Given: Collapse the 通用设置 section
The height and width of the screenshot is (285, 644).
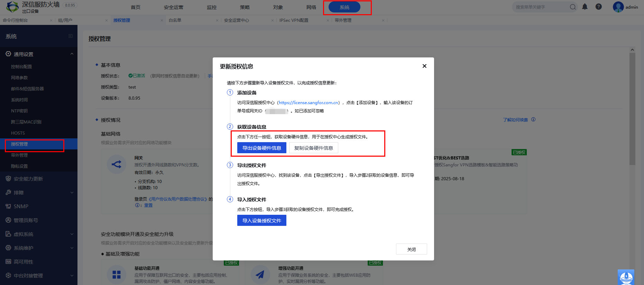Looking at the screenshot, I should point(72,54).
